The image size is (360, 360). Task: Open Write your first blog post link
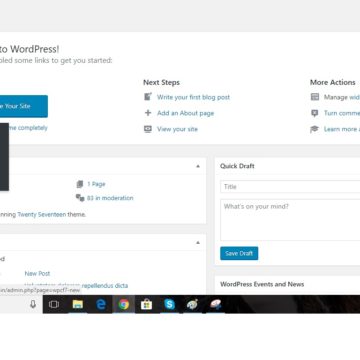(193, 97)
